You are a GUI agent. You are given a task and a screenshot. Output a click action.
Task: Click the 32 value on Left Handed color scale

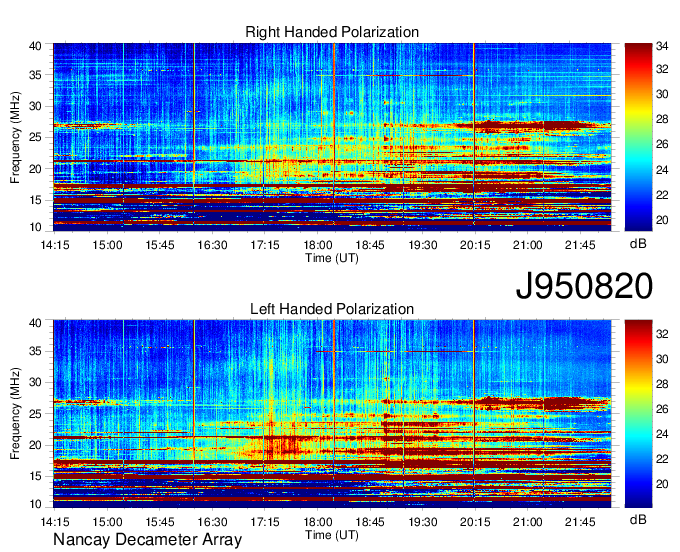point(662,333)
